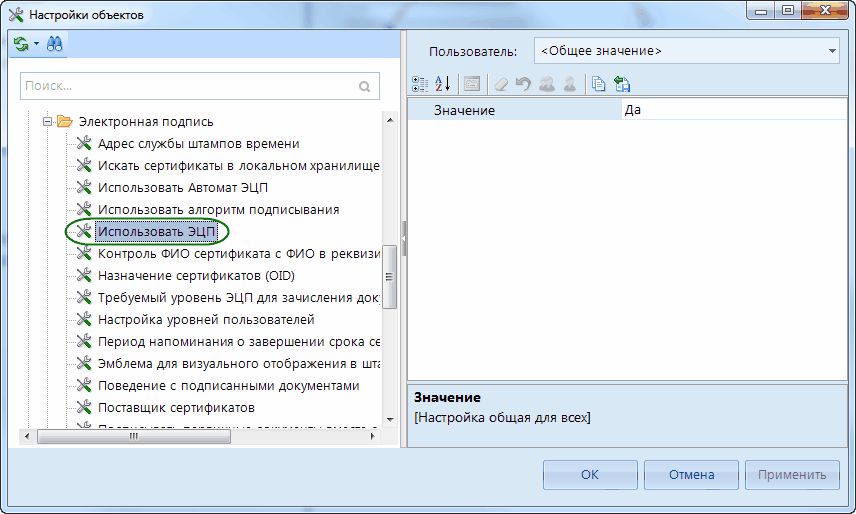Click the eraser clear value icon
This screenshot has width=856, height=514.
[x=502, y=85]
